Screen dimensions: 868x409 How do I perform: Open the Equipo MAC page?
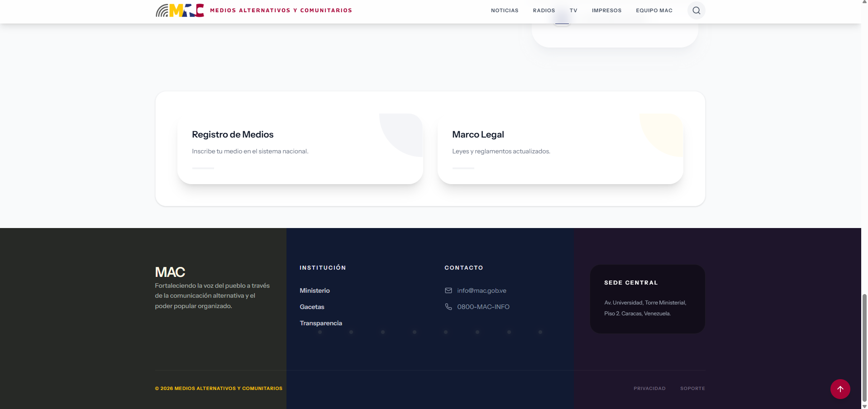[x=654, y=10]
